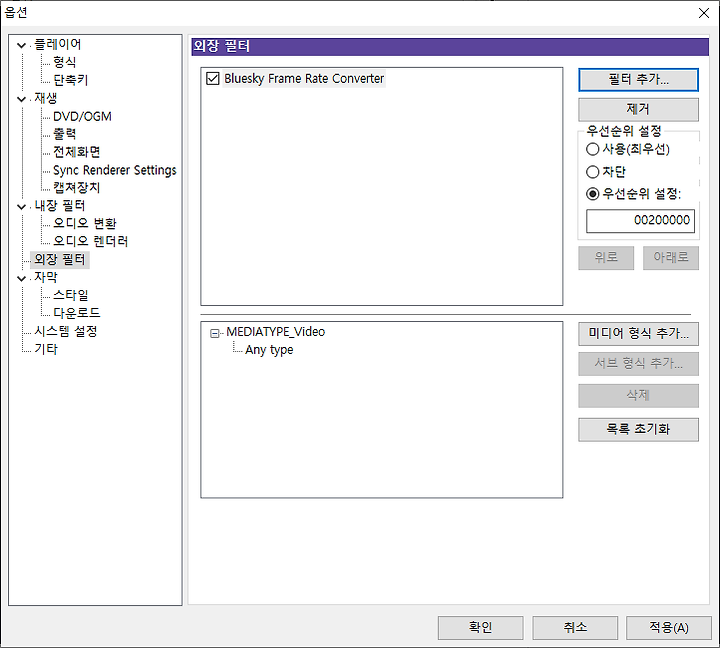Open the 기타 settings page
Screen dimensions: 720x648
46,349
